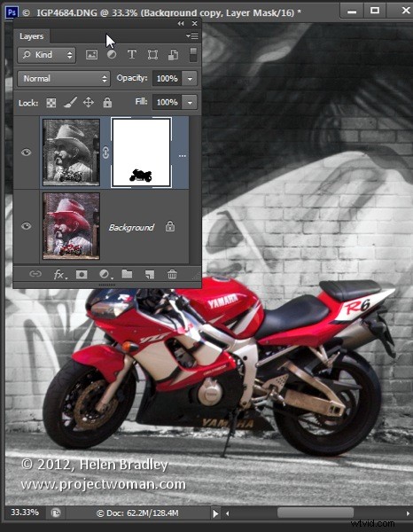
Task: Create a new group folder icon
Action: coord(127,274)
